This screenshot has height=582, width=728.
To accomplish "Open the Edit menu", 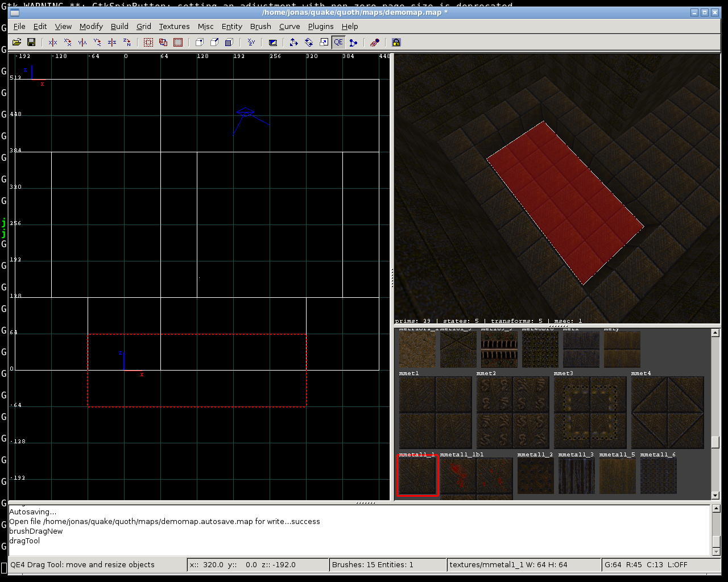I will (x=40, y=26).
